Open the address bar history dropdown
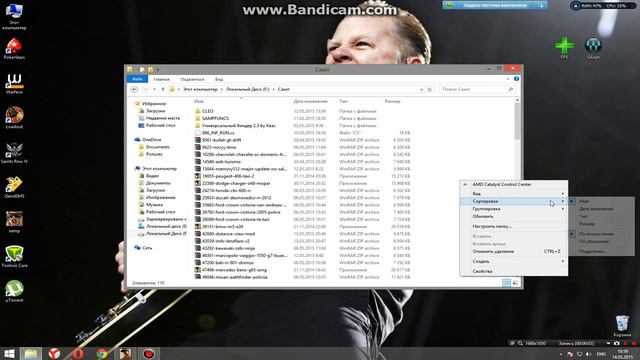640x360 pixels. [x=421, y=89]
